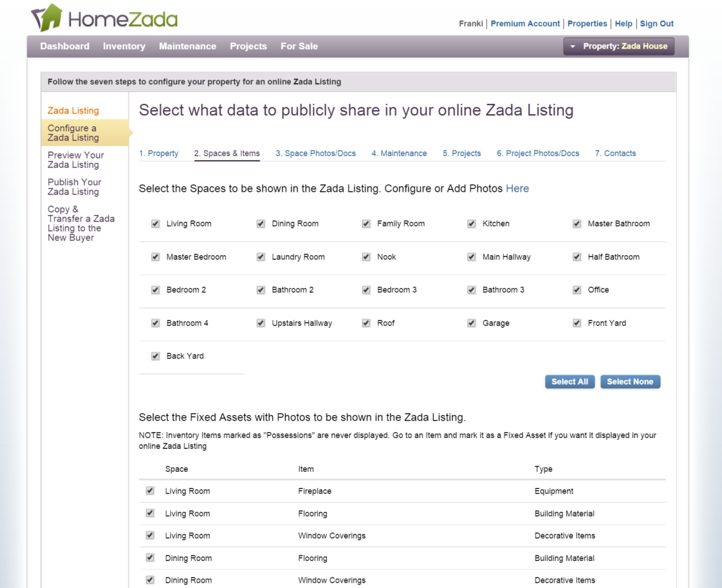
Task: Toggle the Garage checkbox
Action: point(471,323)
